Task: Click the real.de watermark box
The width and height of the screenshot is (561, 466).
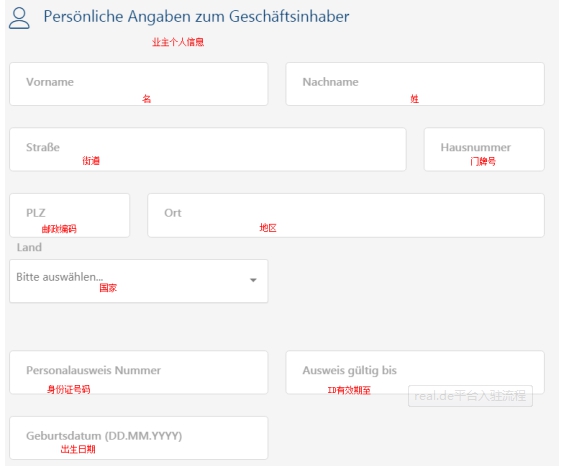Action: tap(470, 396)
